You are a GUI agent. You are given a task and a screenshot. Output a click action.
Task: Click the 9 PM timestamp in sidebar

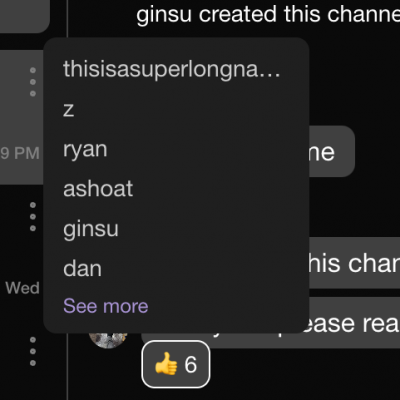(20, 153)
